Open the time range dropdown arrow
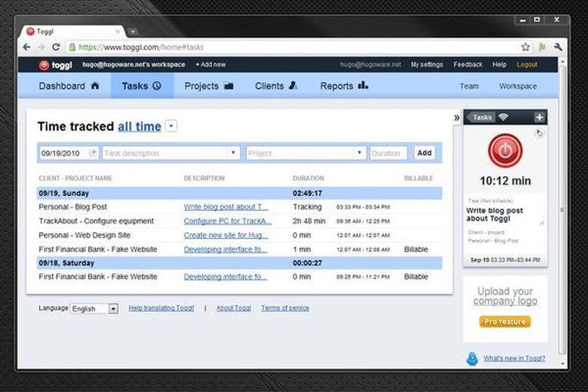This screenshot has width=588, height=392. tap(172, 126)
